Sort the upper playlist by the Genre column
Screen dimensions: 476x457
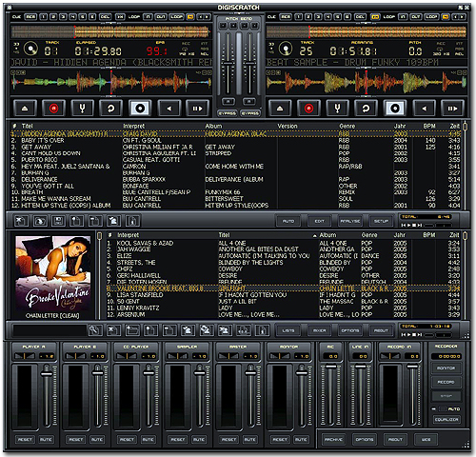pos(347,126)
